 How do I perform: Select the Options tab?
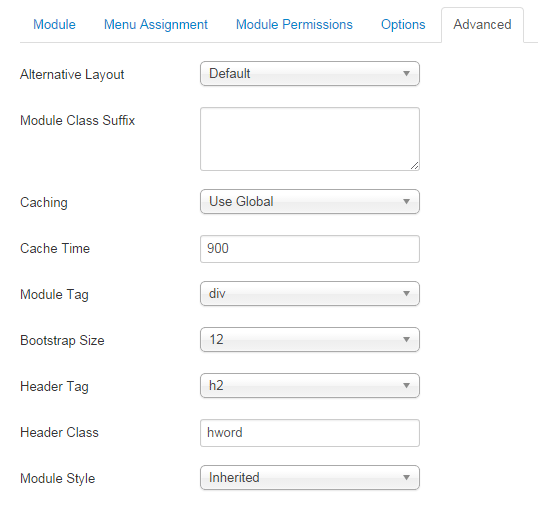(x=403, y=25)
